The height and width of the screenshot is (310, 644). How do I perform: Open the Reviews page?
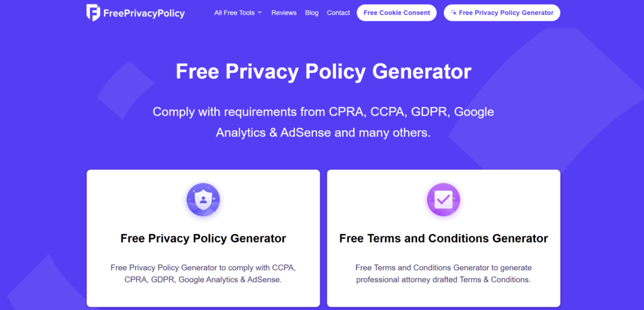[284, 13]
